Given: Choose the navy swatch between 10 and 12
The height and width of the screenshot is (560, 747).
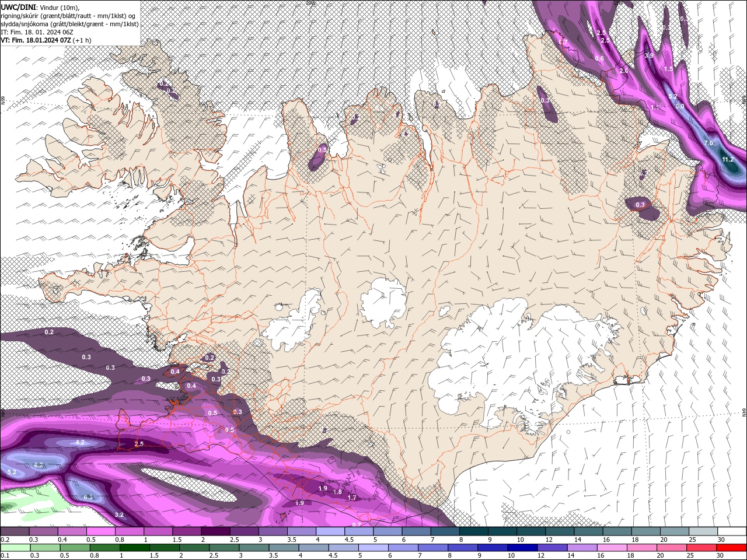Looking at the screenshot, I should click(x=521, y=548).
